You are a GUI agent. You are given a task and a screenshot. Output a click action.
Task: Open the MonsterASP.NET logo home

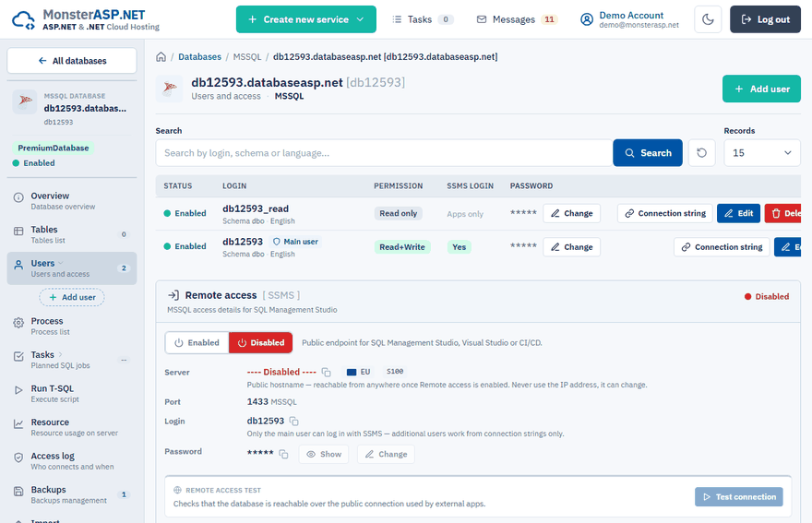click(x=86, y=19)
